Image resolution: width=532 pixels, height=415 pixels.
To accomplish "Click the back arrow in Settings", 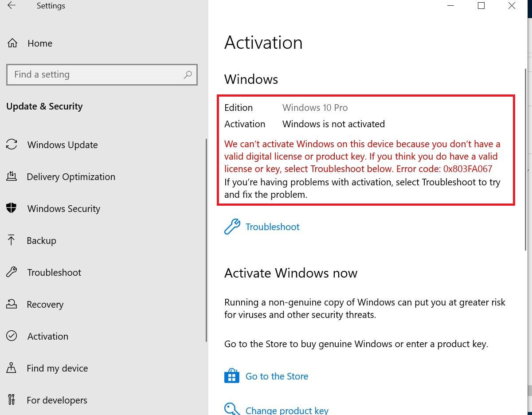I will pyautogui.click(x=12, y=6).
